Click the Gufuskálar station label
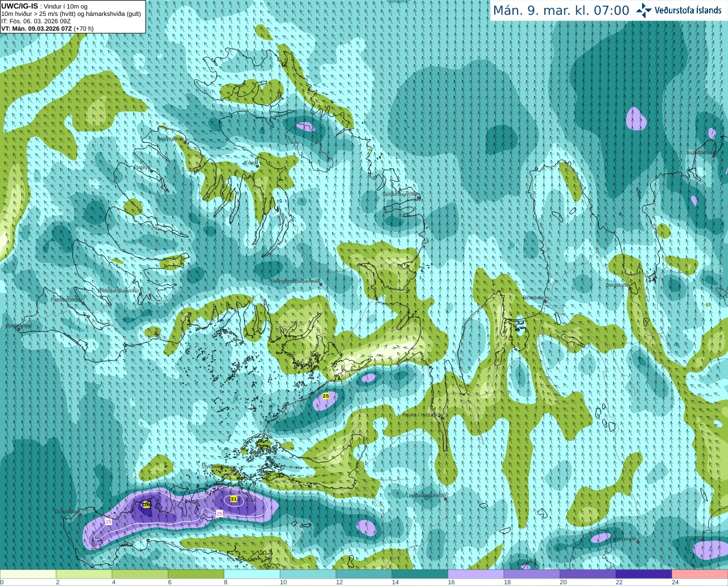The height and width of the screenshot is (586, 728). 67,511
